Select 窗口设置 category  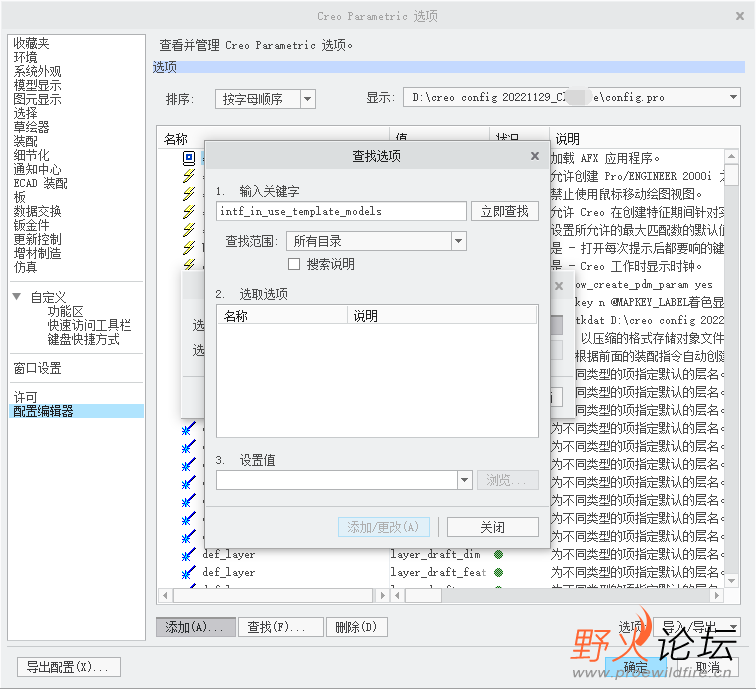click(37, 368)
